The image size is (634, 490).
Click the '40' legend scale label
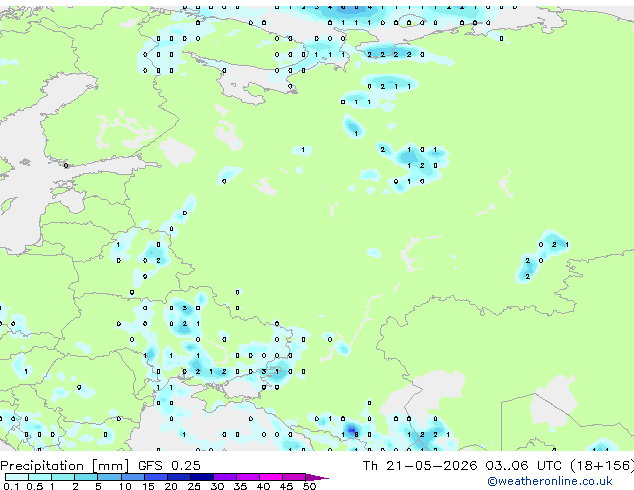pos(263,486)
